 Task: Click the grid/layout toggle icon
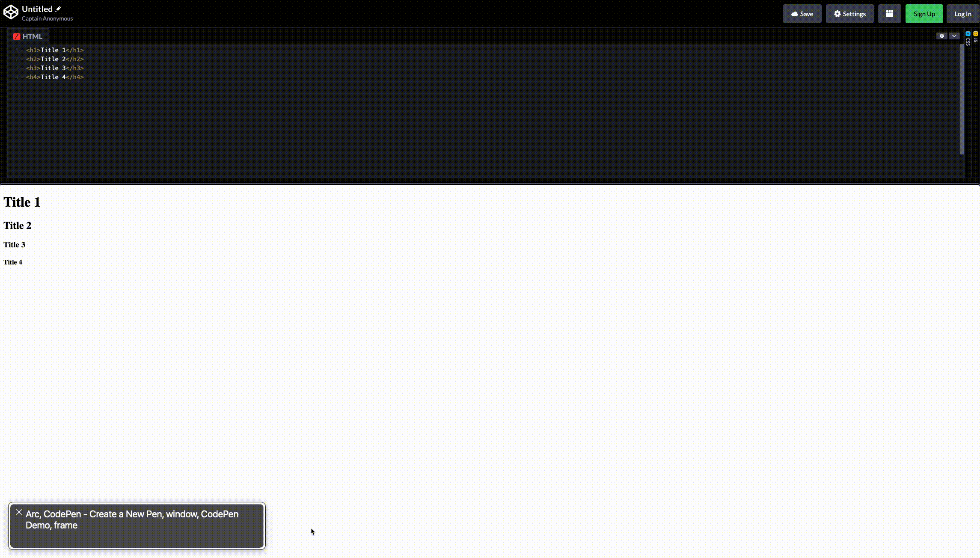click(x=889, y=14)
